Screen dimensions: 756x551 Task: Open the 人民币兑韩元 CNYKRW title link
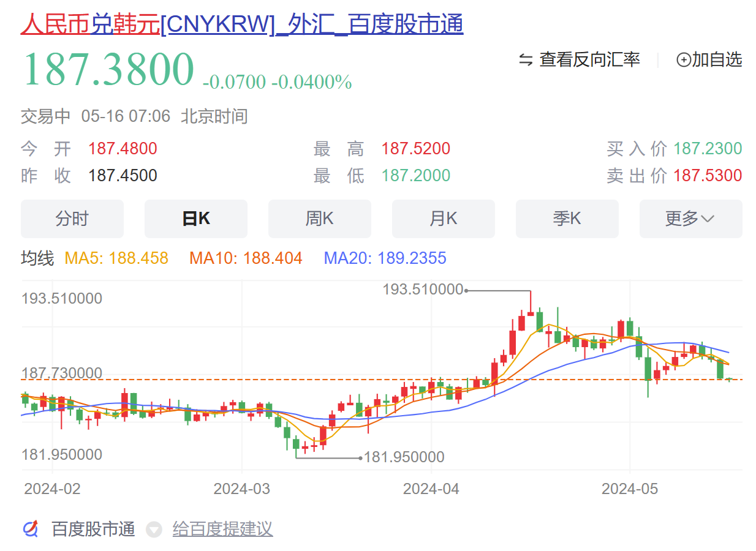242,24
